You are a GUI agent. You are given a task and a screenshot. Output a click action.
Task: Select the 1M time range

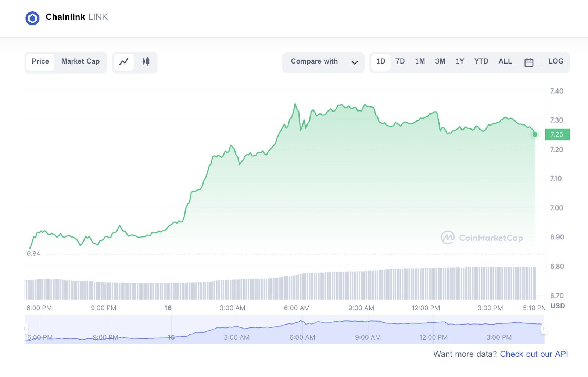click(420, 62)
